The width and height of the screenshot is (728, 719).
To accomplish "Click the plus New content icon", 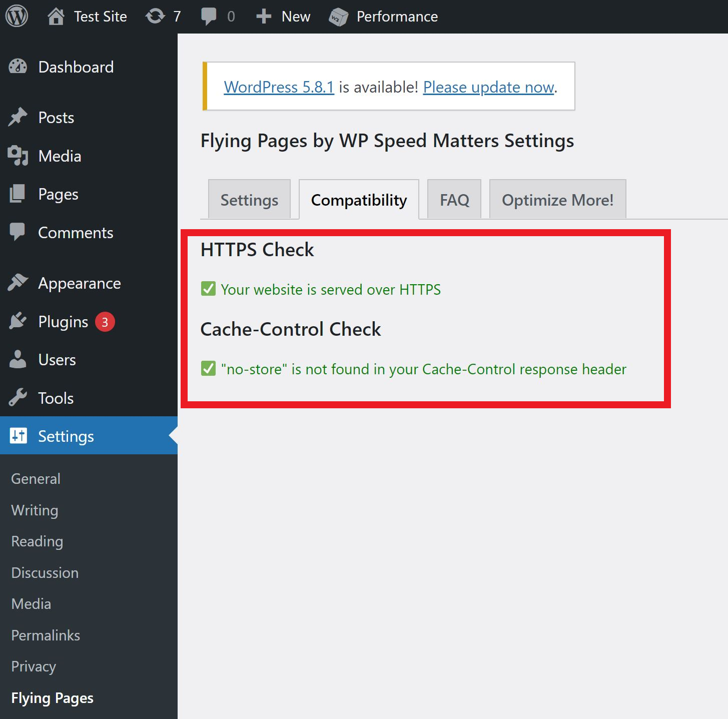I will click(264, 17).
